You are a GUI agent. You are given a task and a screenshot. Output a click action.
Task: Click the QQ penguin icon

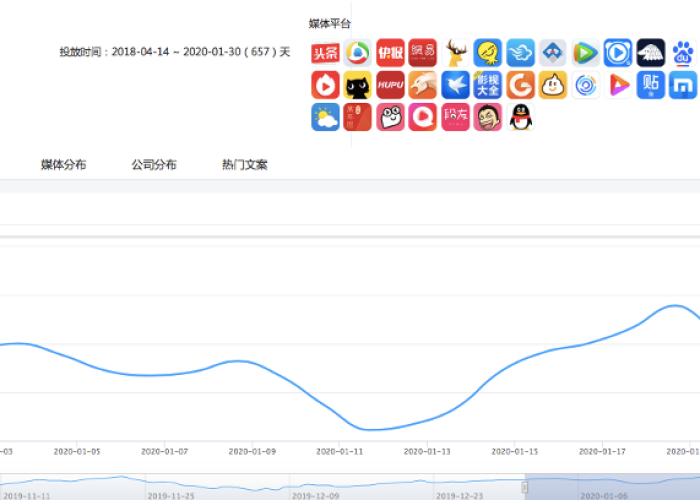point(521,117)
